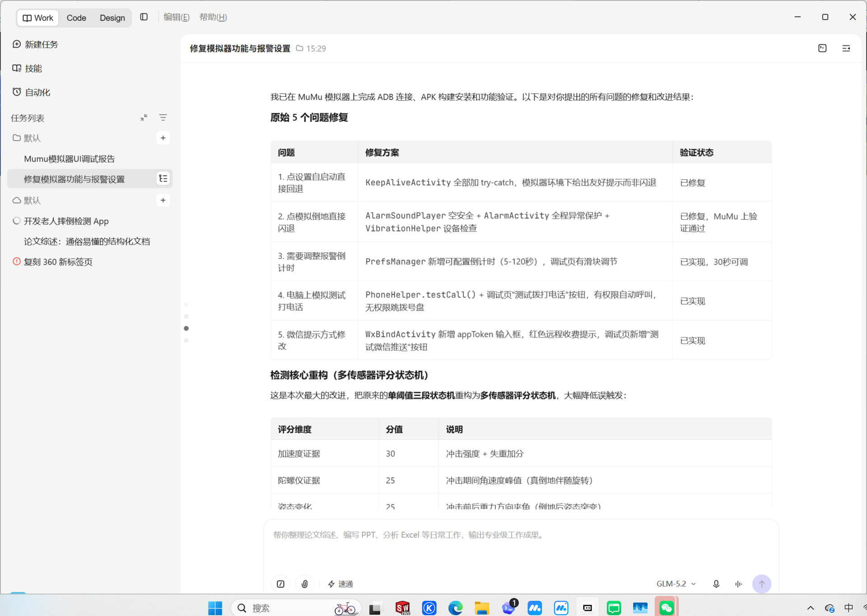Open the 技能 page
Screen dimensions: 867x616
(x=27, y=68)
